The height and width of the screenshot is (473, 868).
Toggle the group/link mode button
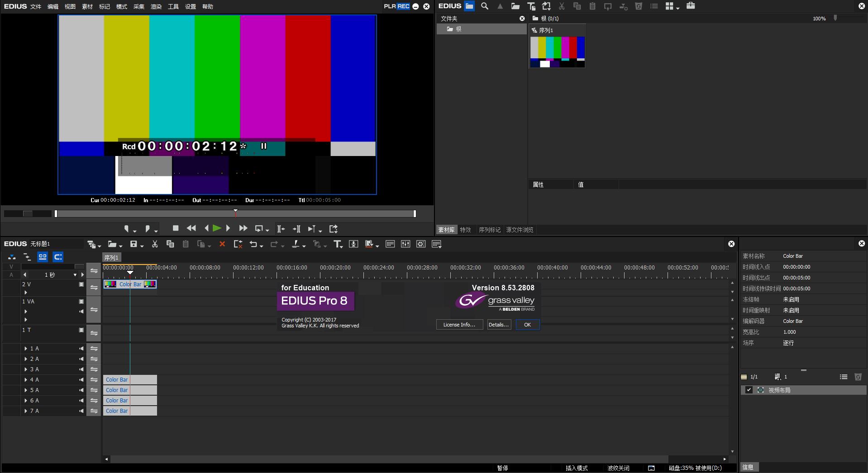coord(43,257)
